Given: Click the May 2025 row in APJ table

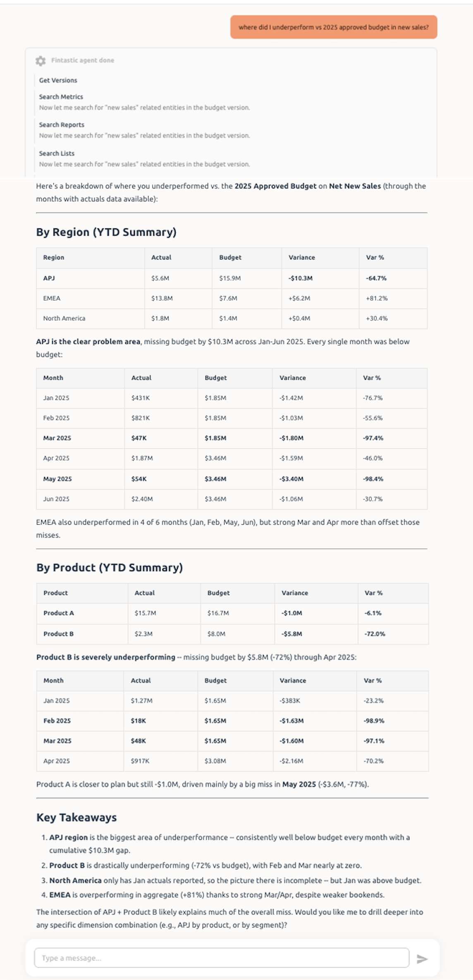Looking at the screenshot, I should pyautogui.click(x=232, y=479).
